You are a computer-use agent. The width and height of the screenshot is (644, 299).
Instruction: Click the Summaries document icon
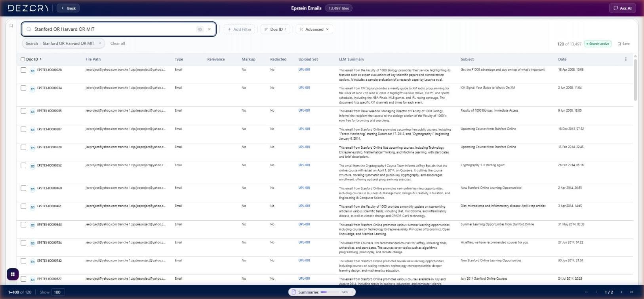click(293, 292)
